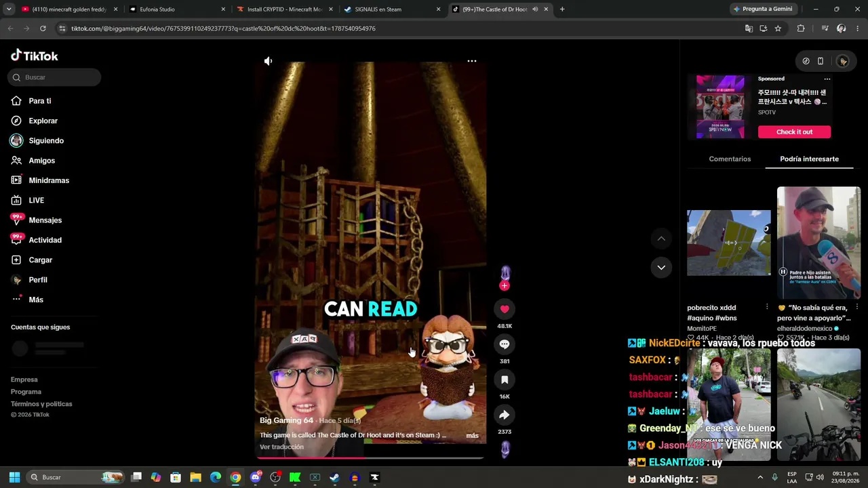This screenshot has height=488, width=868.
Task: Save the video with the bookmark icon
Action: click(505, 380)
